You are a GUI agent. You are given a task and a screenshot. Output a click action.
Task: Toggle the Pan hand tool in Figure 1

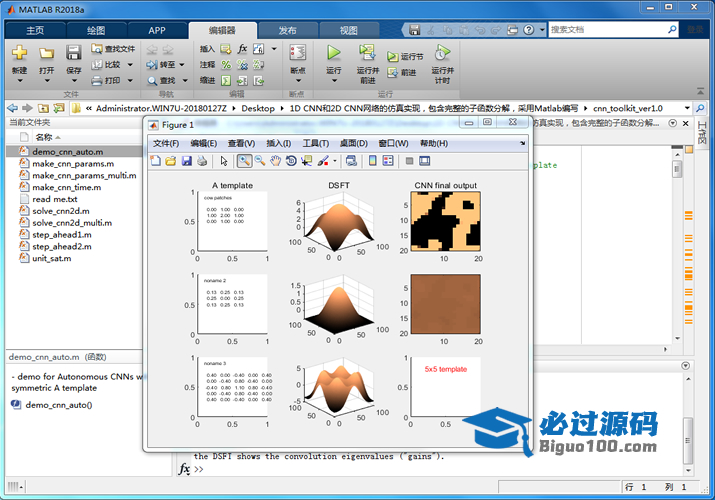(x=275, y=160)
